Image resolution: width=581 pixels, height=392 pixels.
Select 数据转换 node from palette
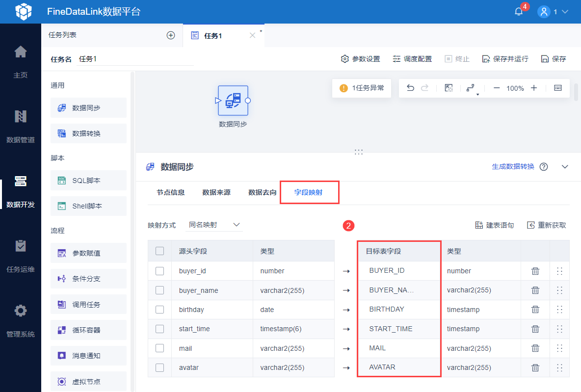(x=88, y=133)
